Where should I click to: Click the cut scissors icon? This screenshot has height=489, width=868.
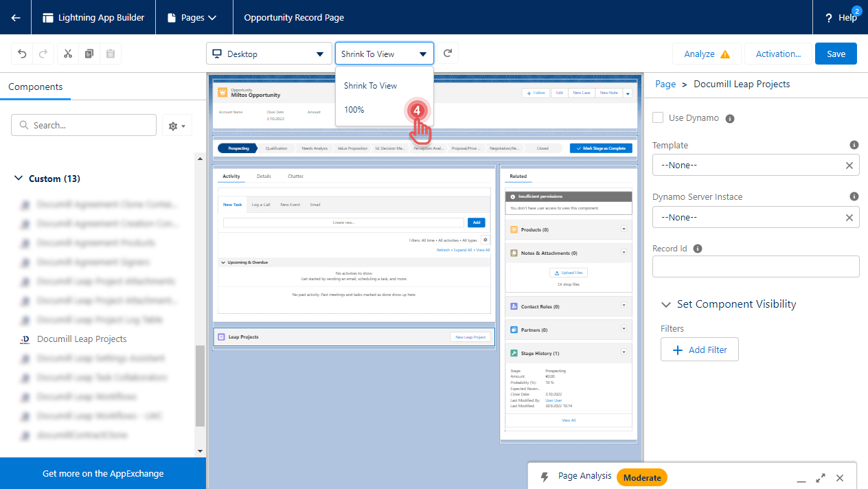pos(67,54)
